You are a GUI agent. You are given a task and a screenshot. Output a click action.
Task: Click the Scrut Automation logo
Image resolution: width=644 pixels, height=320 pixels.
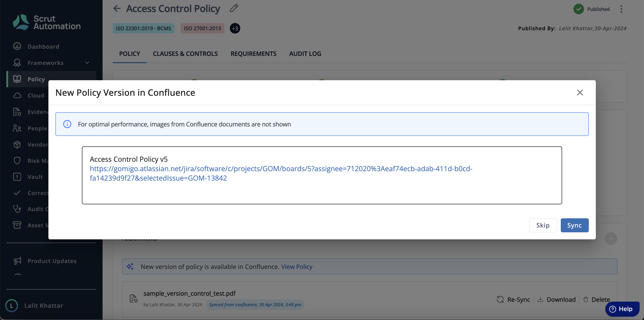click(47, 22)
